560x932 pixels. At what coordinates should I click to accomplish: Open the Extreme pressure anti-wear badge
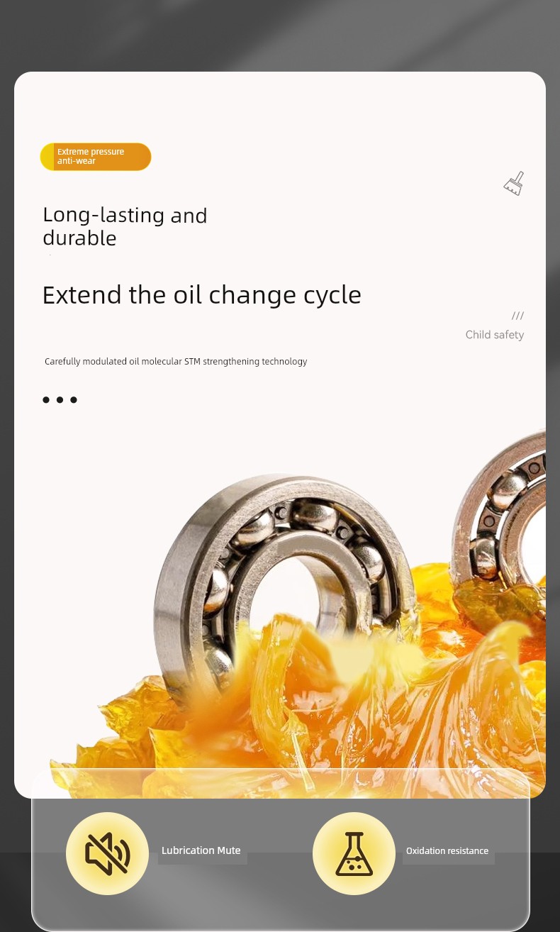pyautogui.click(x=96, y=157)
